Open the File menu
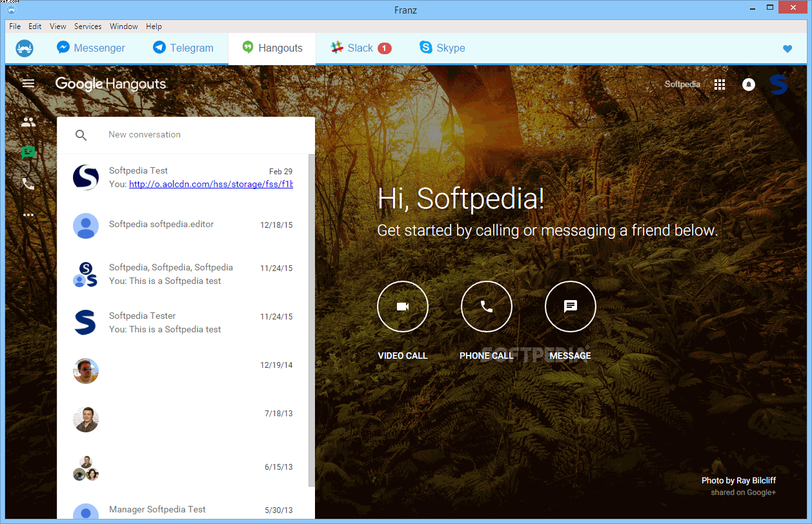 [x=15, y=26]
